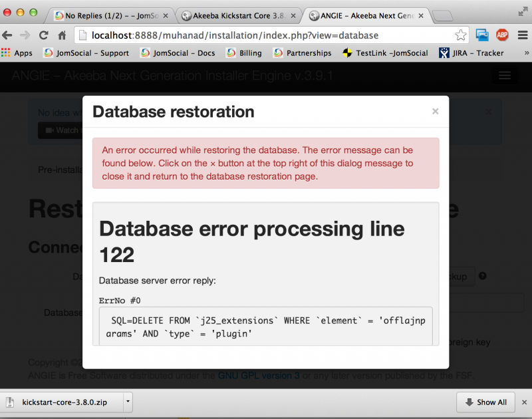Open the Partnerships bookmark

(303, 53)
